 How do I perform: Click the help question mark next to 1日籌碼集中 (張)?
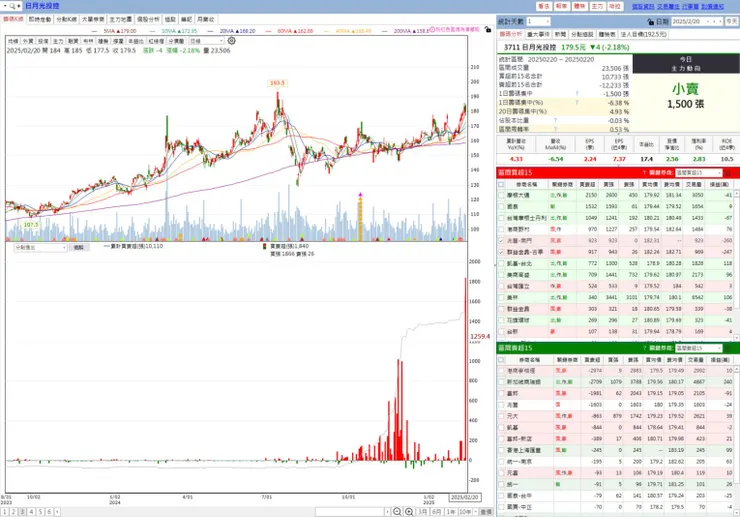(x=577, y=93)
